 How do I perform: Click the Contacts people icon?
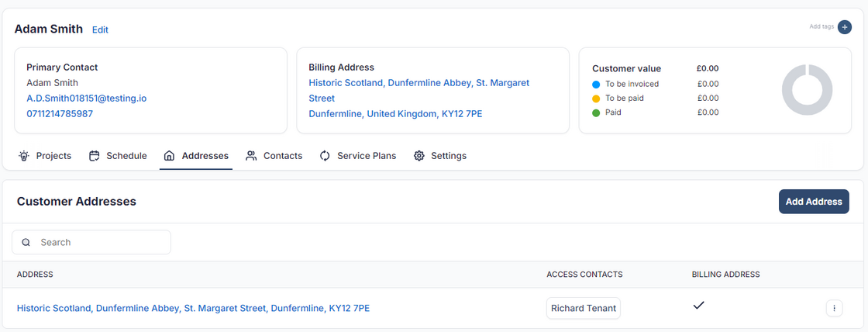tap(251, 156)
